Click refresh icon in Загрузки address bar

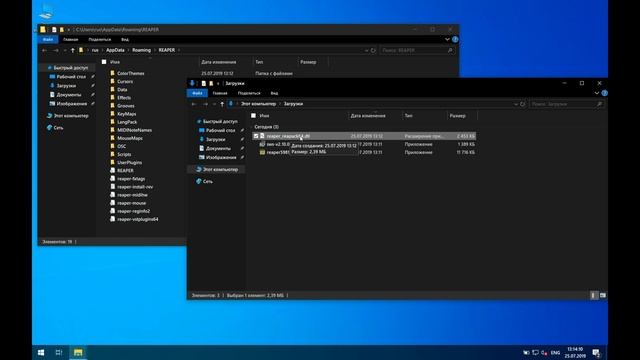522,104
